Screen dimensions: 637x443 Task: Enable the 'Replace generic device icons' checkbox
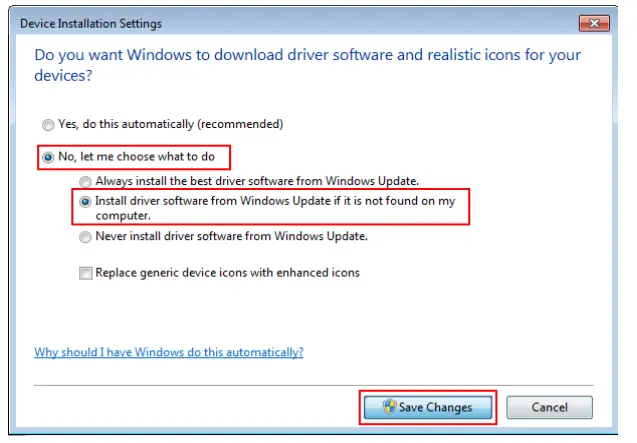85,272
